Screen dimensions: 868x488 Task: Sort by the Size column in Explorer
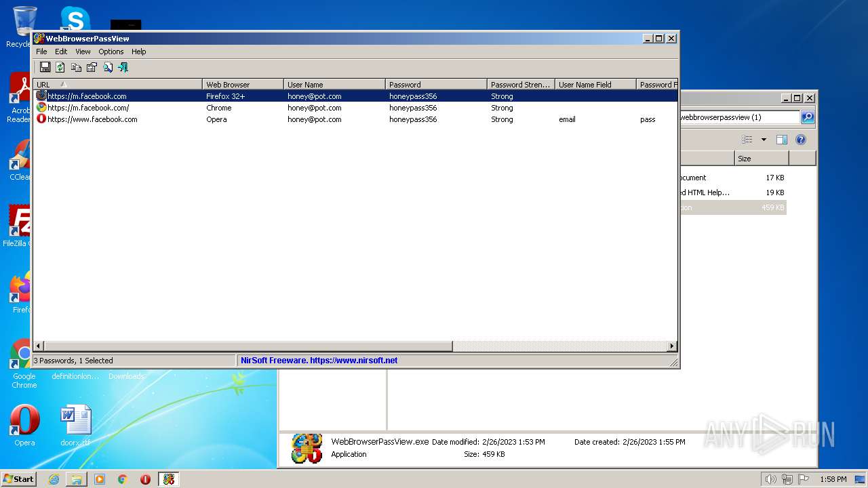click(x=762, y=159)
